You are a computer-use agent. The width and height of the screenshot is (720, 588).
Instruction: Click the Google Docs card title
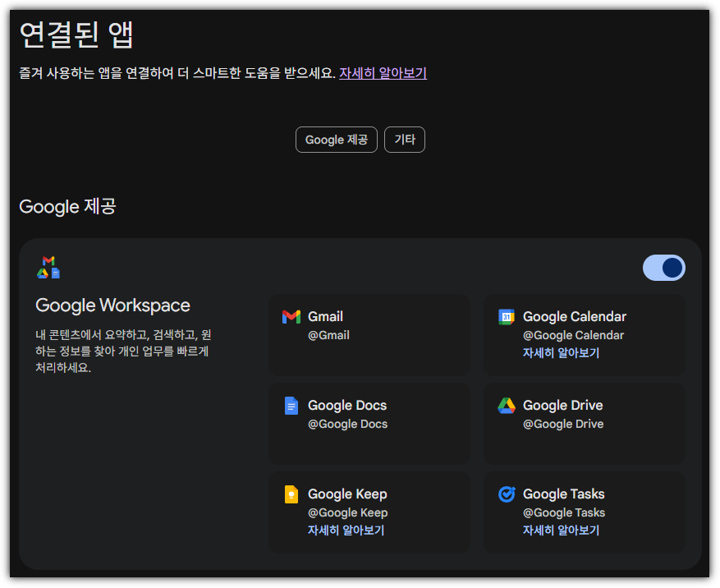pos(347,405)
